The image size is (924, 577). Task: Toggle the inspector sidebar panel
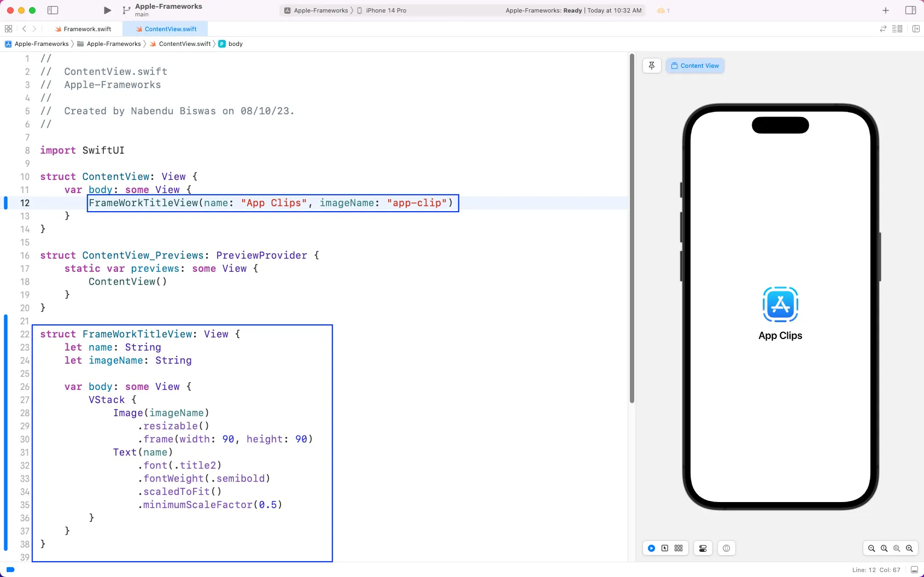[x=911, y=10]
